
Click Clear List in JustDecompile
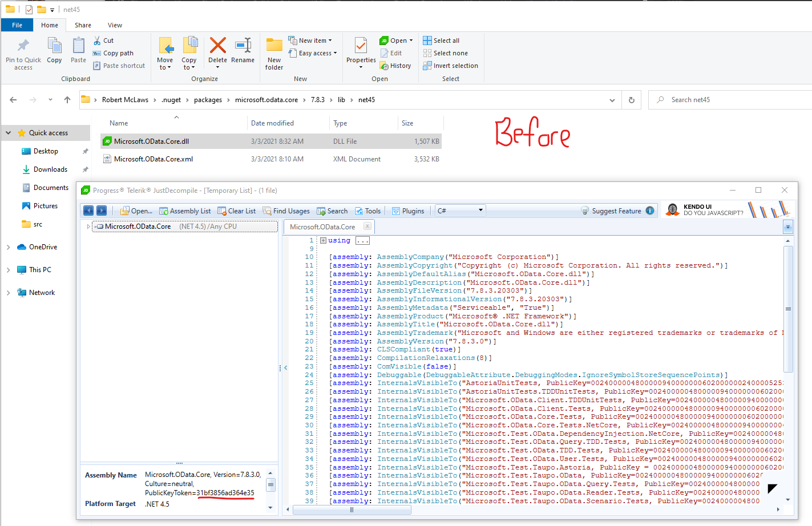pos(236,211)
